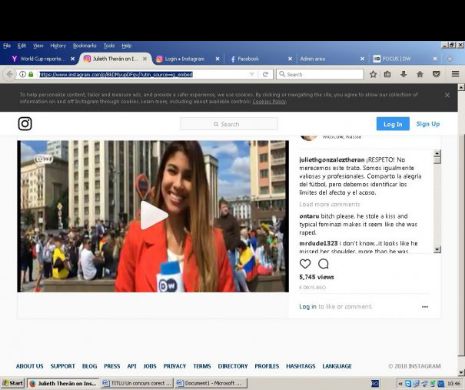Viewport: 465px width, 390px height.
Task: Open the Bookmarks menu
Action: tap(84, 46)
